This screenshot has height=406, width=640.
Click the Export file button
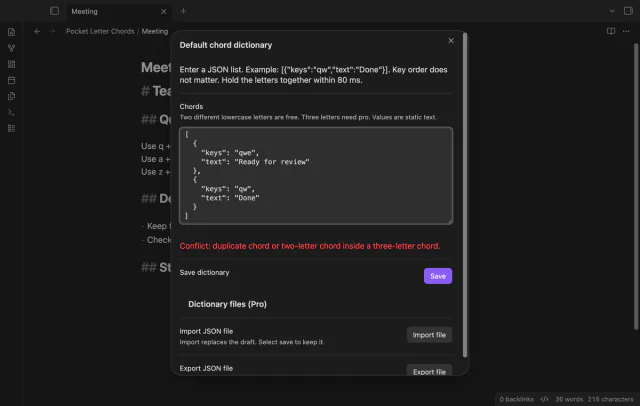click(429, 371)
